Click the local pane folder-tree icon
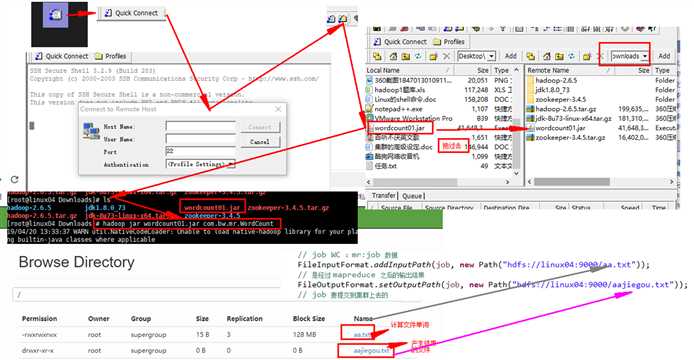 click(x=377, y=56)
